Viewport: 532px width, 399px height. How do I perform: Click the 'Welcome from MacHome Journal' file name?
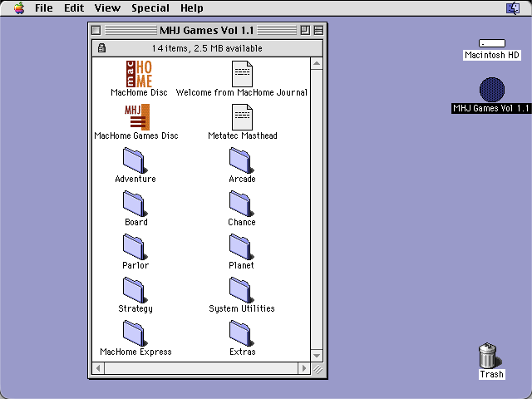[242, 92]
